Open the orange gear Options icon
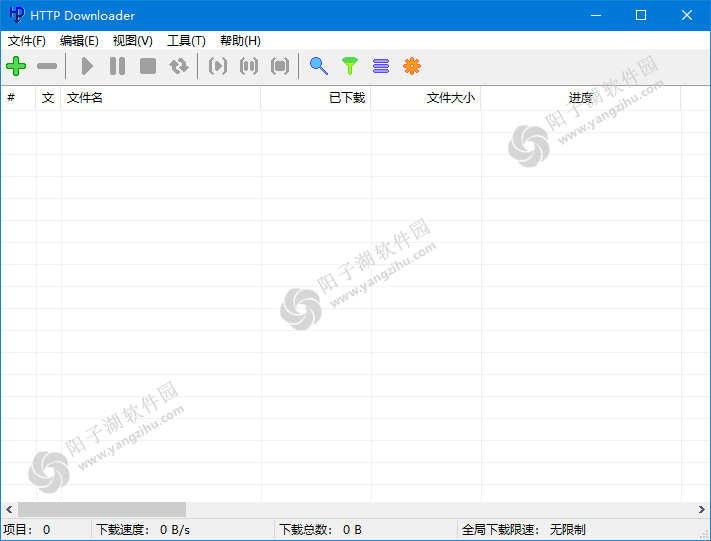Screen dimensions: 711x541 point(412,66)
